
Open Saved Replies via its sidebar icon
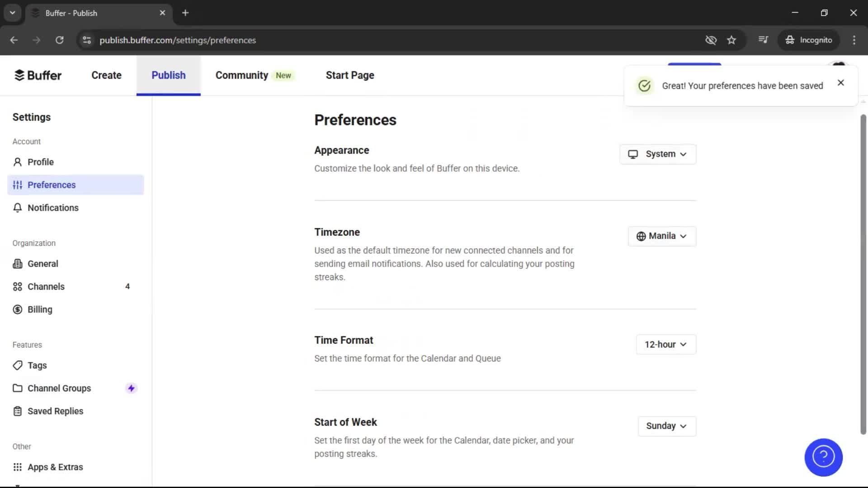17,411
